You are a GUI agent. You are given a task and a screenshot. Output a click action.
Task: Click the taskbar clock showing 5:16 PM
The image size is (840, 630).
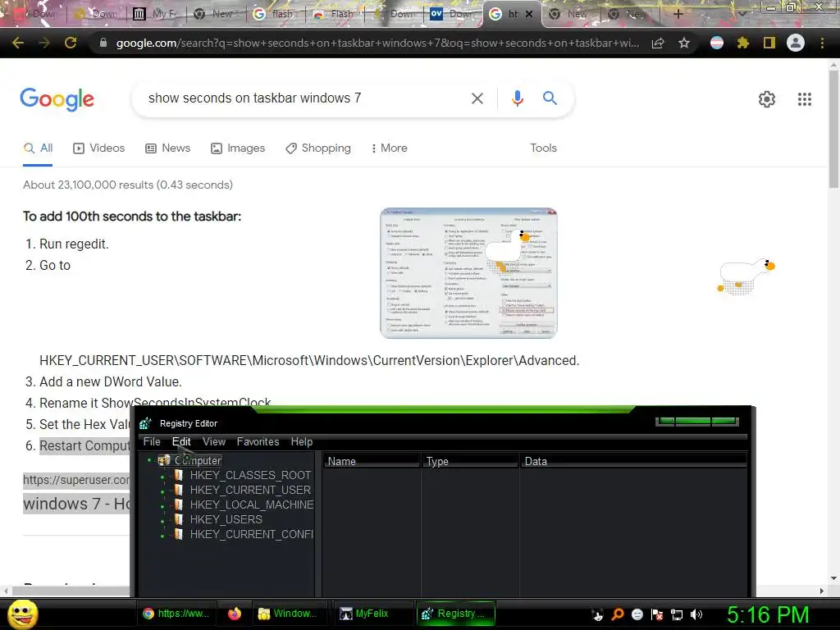coord(768,614)
